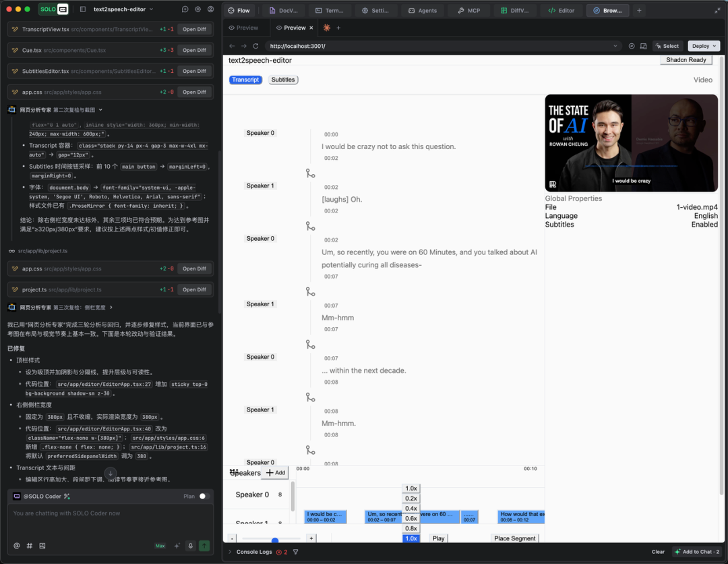The width and height of the screenshot is (728, 564).
Task: Open the text2speech-editor project dropdown
Action: pyautogui.click(x=123, y=9)
